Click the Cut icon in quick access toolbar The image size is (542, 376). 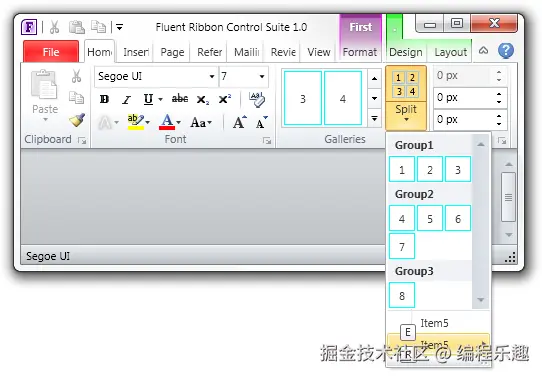coord(54,27)
